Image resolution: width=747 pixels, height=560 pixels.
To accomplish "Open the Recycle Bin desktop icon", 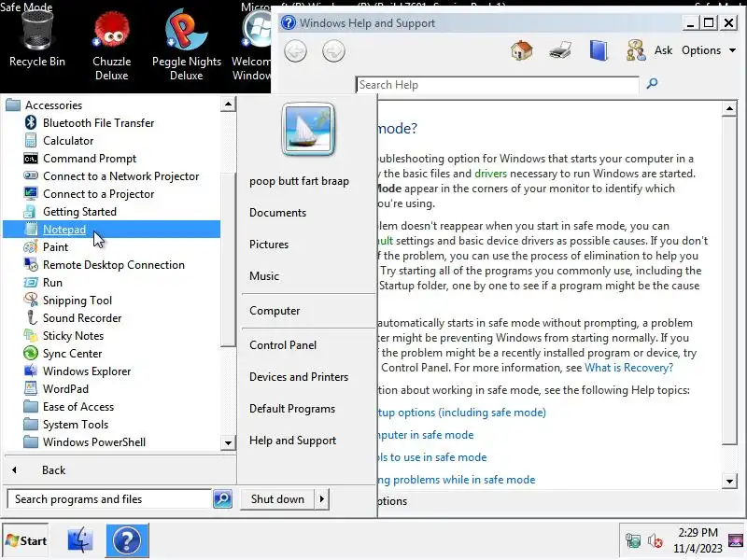I will pyautogui.click(x=37, y=38).
